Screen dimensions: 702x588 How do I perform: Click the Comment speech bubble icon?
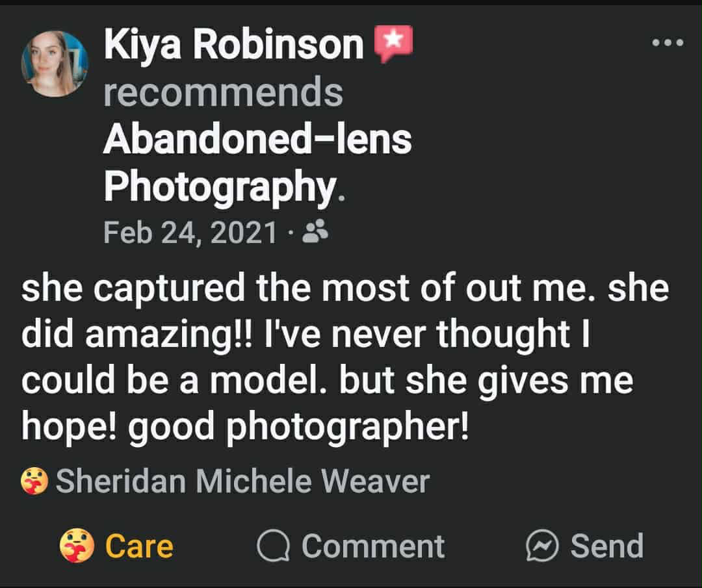coord(274,546)
